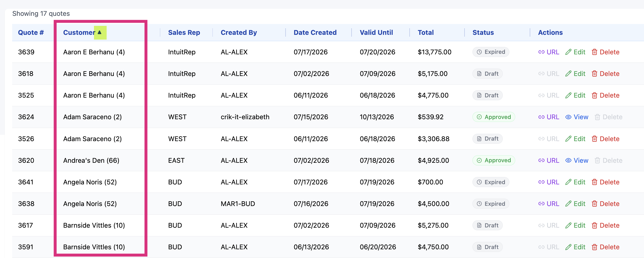Click the Expired badge on quote 3639
Viewport: 644px width, 258px height.
491,52
